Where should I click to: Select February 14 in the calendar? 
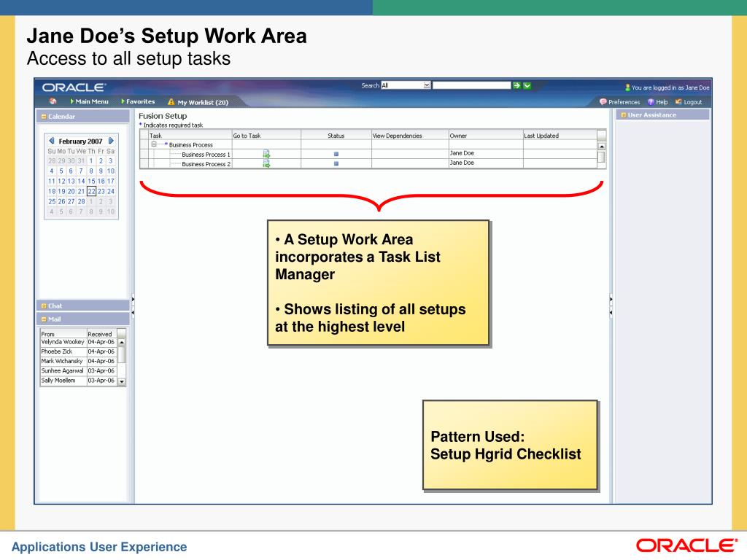point(82,181)
